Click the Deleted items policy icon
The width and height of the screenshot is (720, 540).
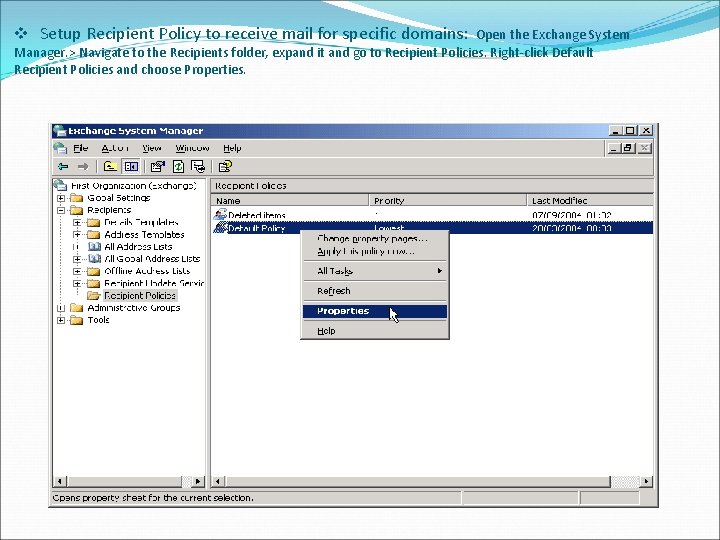click(221, 214)
